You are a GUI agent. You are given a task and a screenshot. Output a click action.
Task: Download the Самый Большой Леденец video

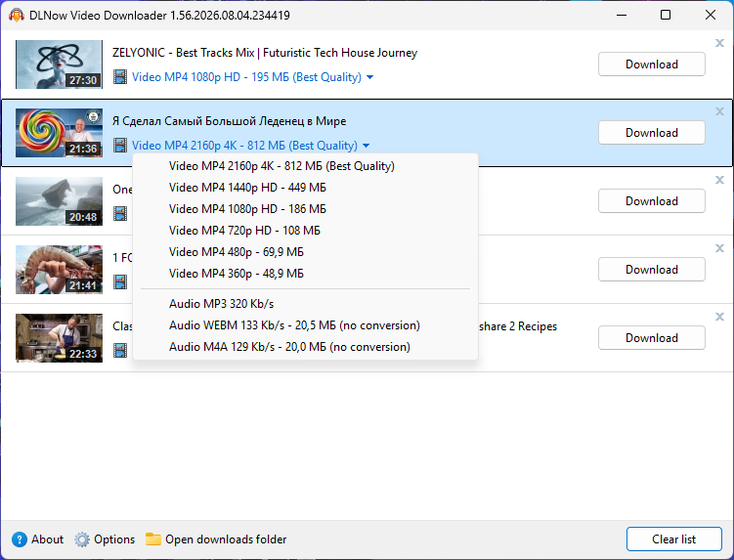pyautogui.click(x=652, y=133)
